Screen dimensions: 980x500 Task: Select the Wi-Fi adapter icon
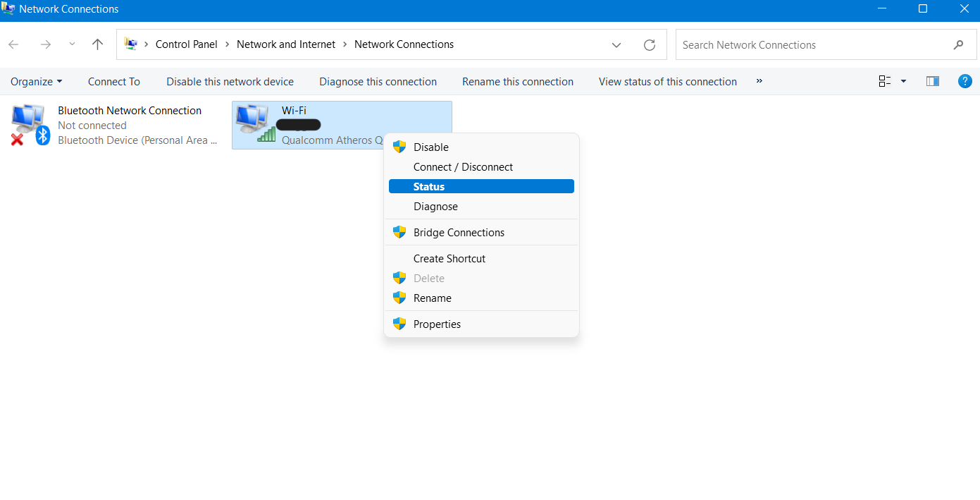click(x=254, y=123)
